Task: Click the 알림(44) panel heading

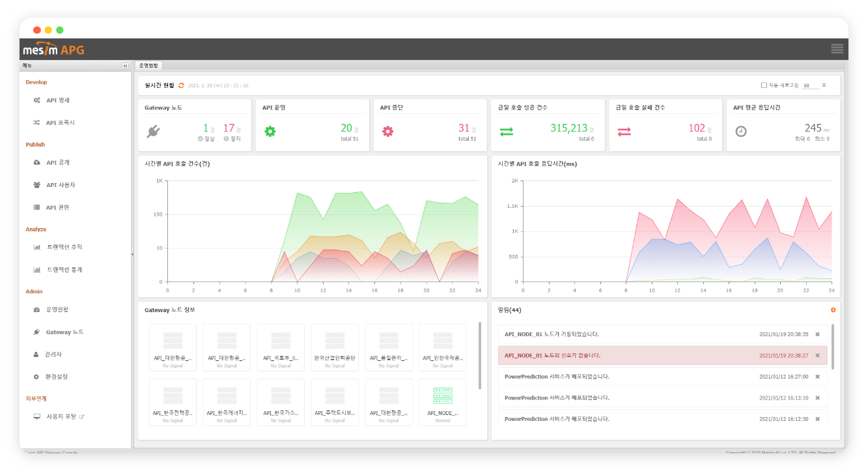Action: (x=509, y=310)
